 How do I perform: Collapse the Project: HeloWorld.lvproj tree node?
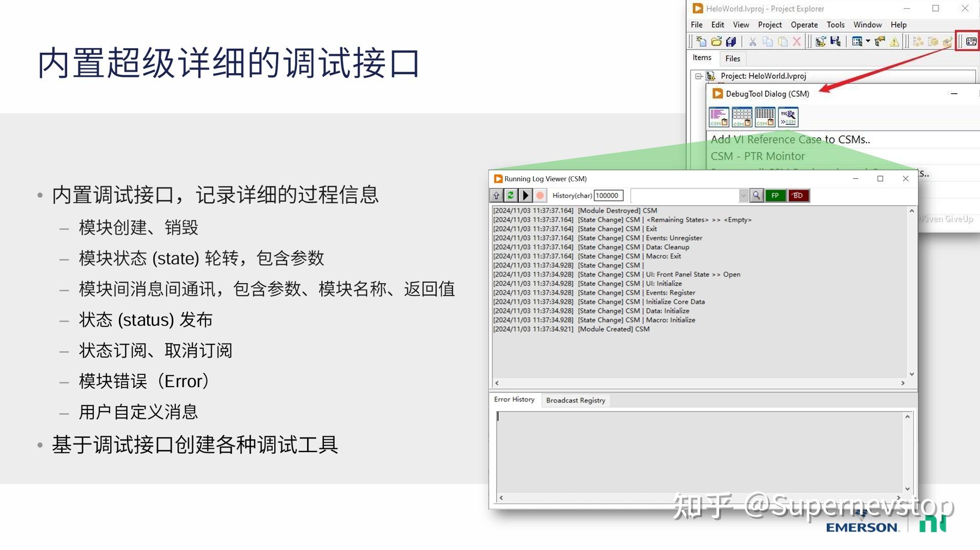[x=698, y=76]
